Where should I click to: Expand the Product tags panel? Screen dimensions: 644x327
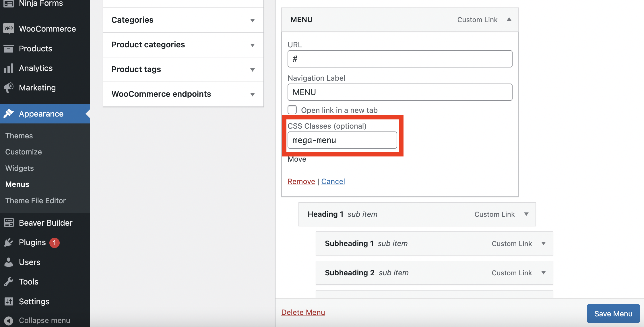coord(253,69)
